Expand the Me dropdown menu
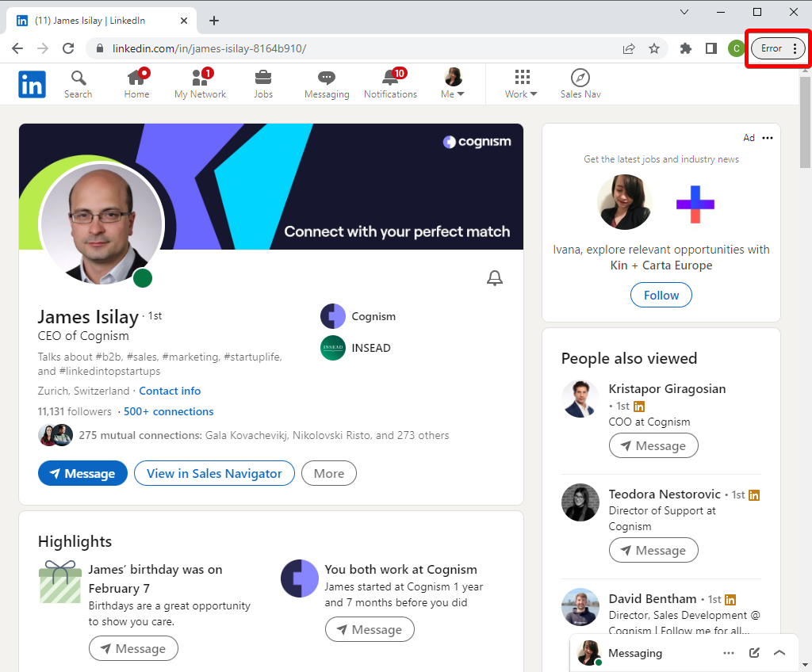 pyautogui.click(x=453, y=84)
